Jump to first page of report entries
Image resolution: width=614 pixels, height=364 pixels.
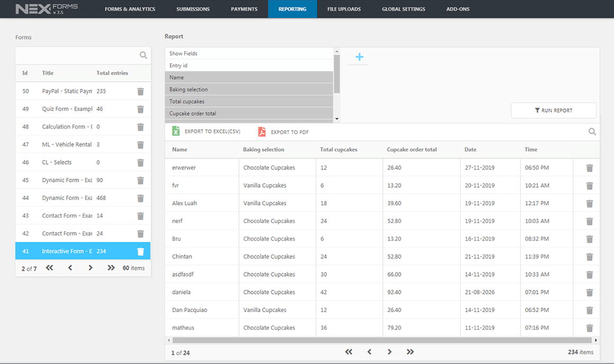(349, 352)
